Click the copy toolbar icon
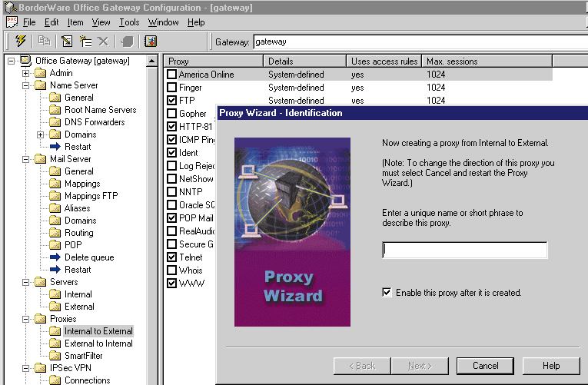Viewport: 588px width, 385px height. click(45, 41)
